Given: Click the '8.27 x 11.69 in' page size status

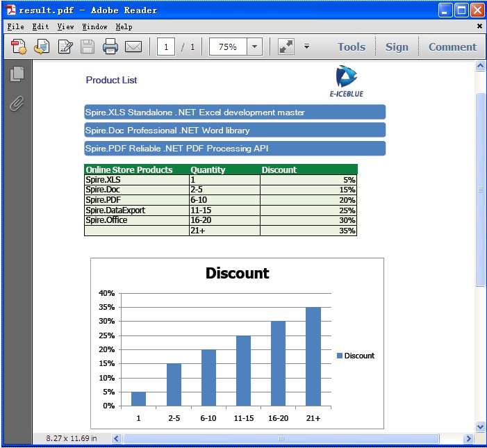Looking at the screenshot, I should pos(72,438).
